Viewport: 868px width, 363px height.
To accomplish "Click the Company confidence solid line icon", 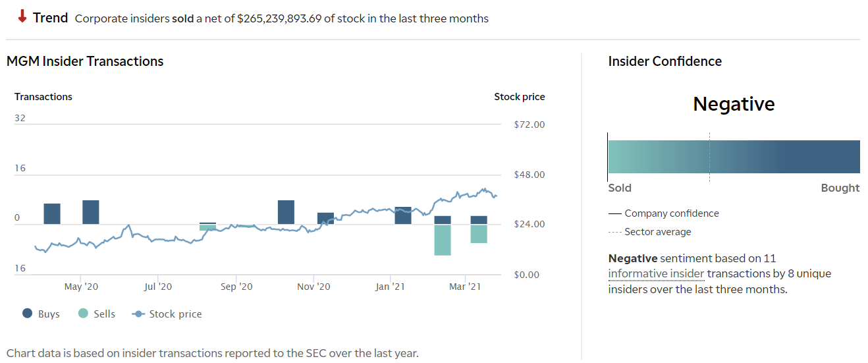I will [x=614, y=213].
